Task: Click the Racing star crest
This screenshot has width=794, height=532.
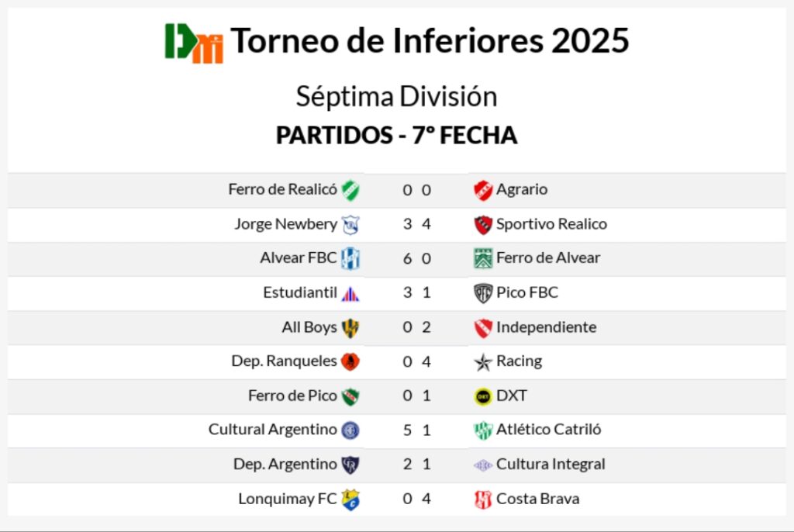Action: click(x=483, y=362)
